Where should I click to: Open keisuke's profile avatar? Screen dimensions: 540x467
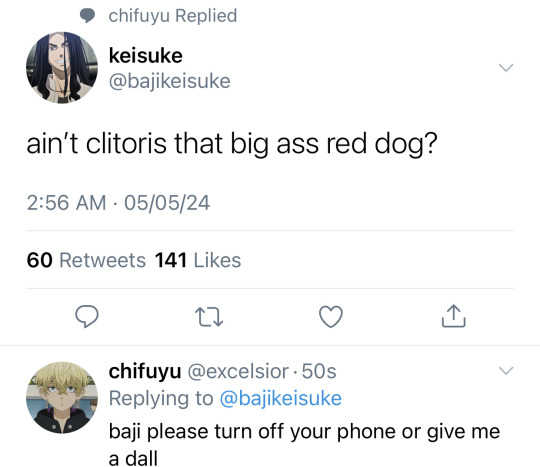(x=62, y=68)
